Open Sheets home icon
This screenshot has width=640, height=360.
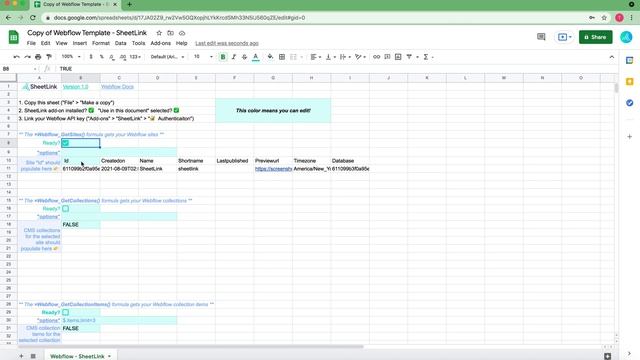(13, 37)
